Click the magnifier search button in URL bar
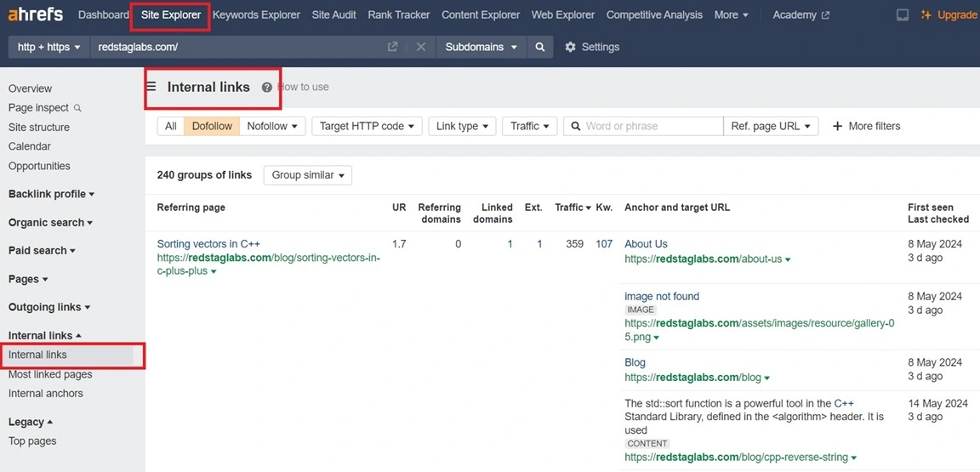The height and width of the screenshot is (472, 980). 539,48
